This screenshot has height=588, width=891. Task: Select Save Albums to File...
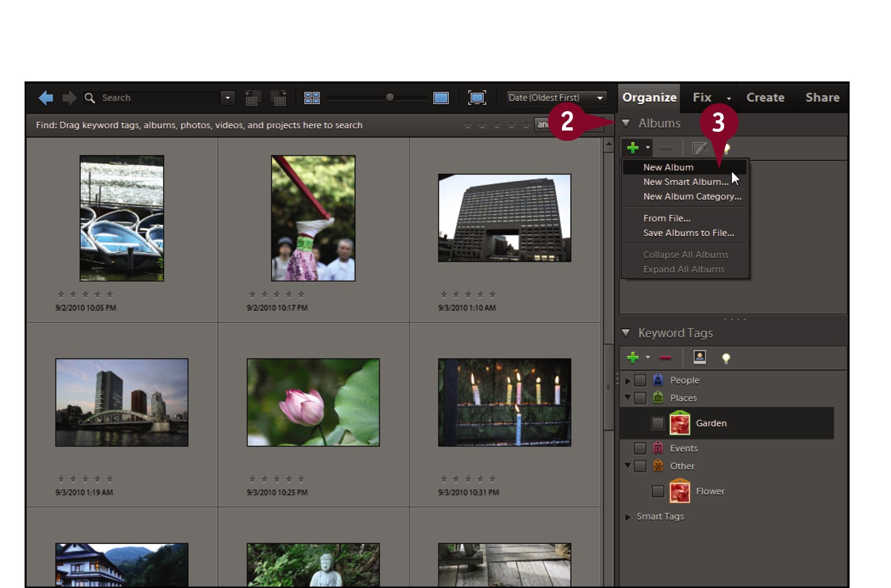pos(684,233)
